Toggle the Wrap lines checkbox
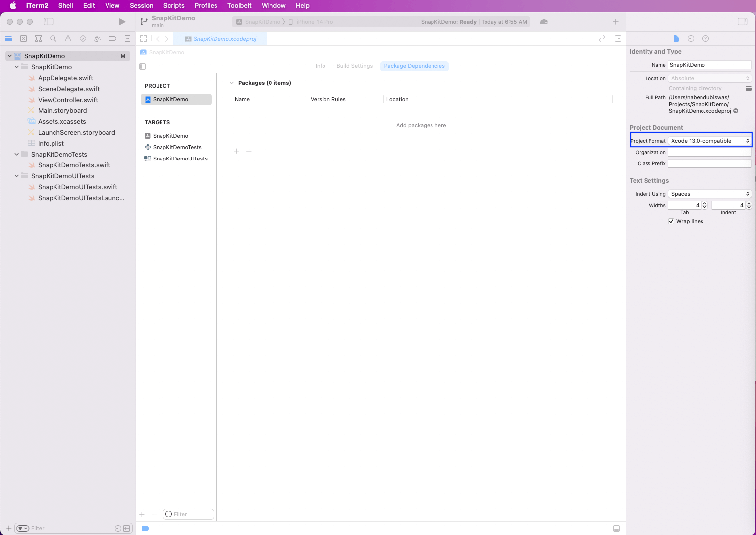This screenshot has width=756, height=535. [671, 221]
